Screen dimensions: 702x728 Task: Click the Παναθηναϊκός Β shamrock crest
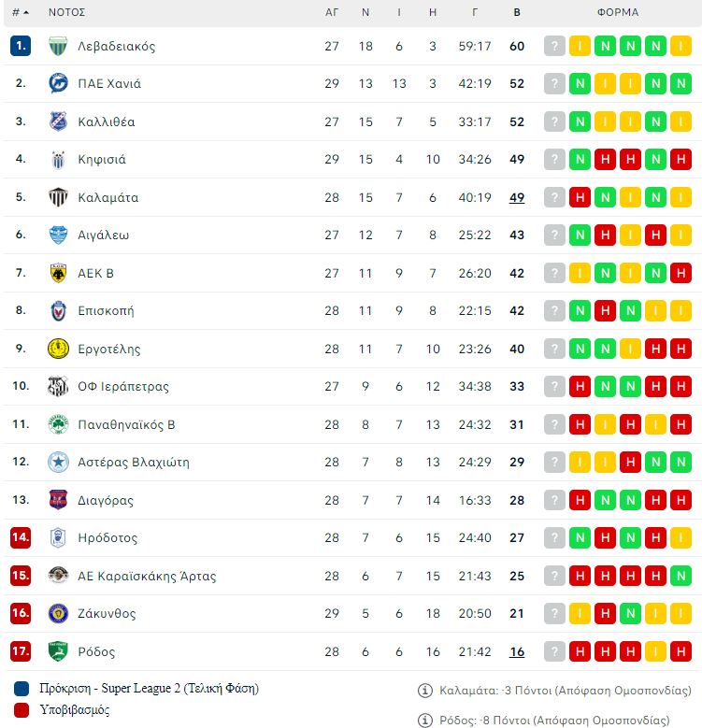[x=58, y=424]
